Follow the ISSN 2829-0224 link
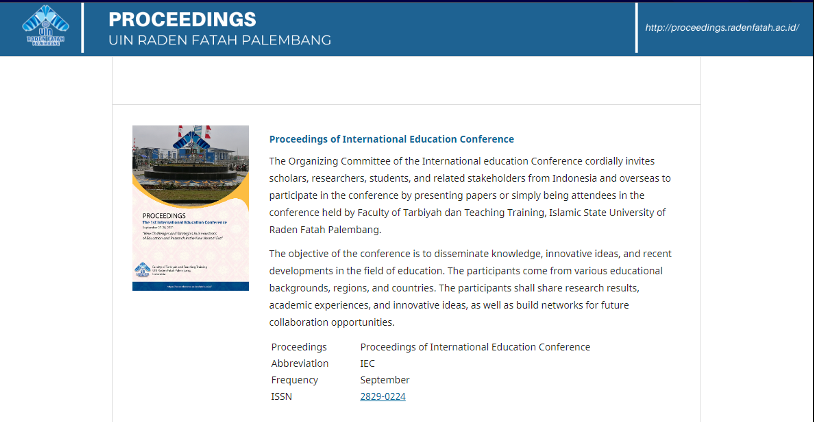814x422 pixels. pyautogui.click(x=382, y=396)
